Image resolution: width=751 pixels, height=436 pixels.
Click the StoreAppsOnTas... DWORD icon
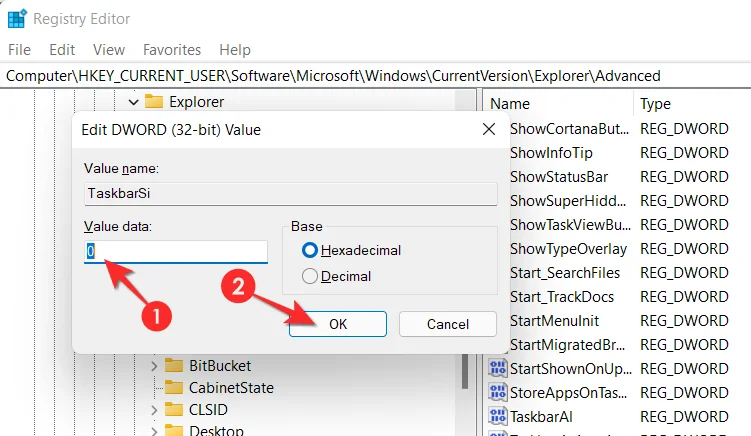click(498, 392)
